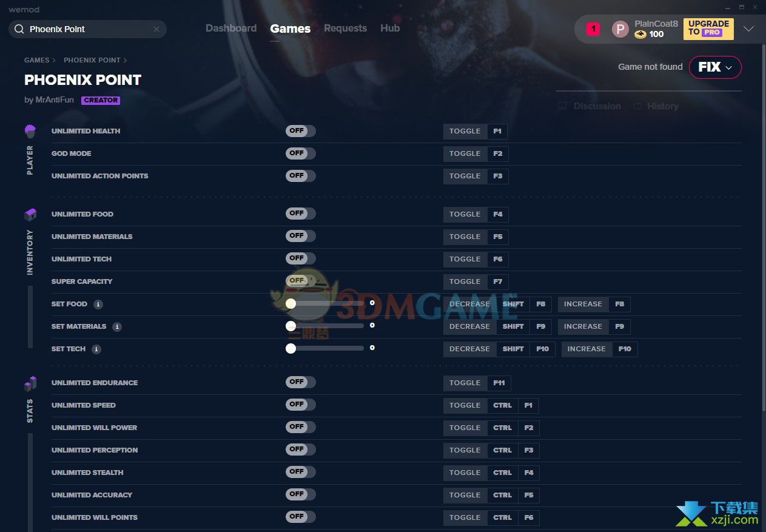This screenshot has width=766, height=532.
Task: Click the PlainCoat8 profile avatar
Action: tap(620, 29)
